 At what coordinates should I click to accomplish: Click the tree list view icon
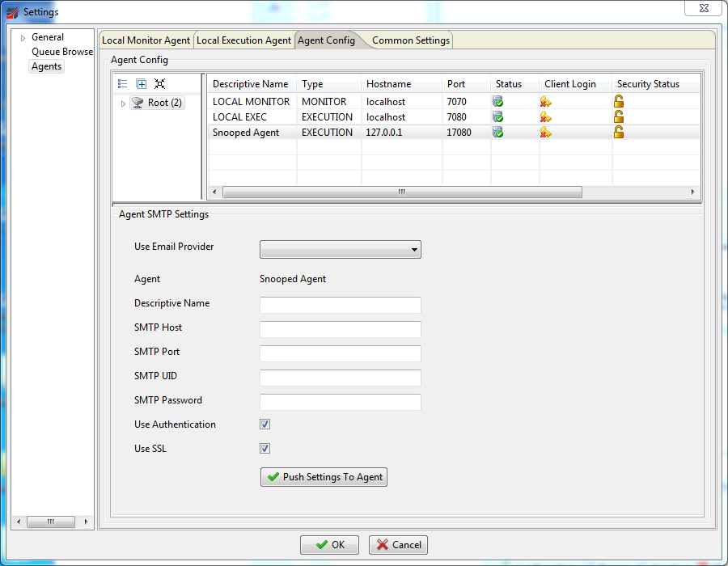coord(123,83)
